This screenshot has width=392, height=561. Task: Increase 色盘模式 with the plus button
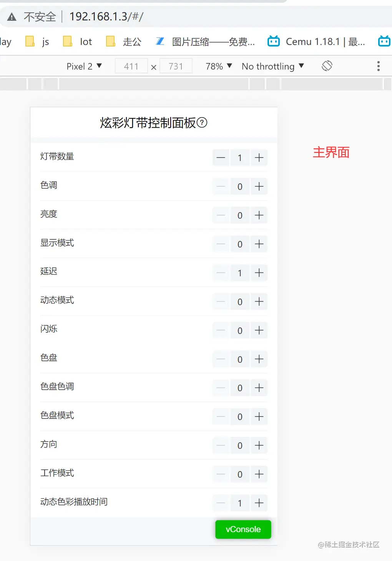tap(259, 417)
